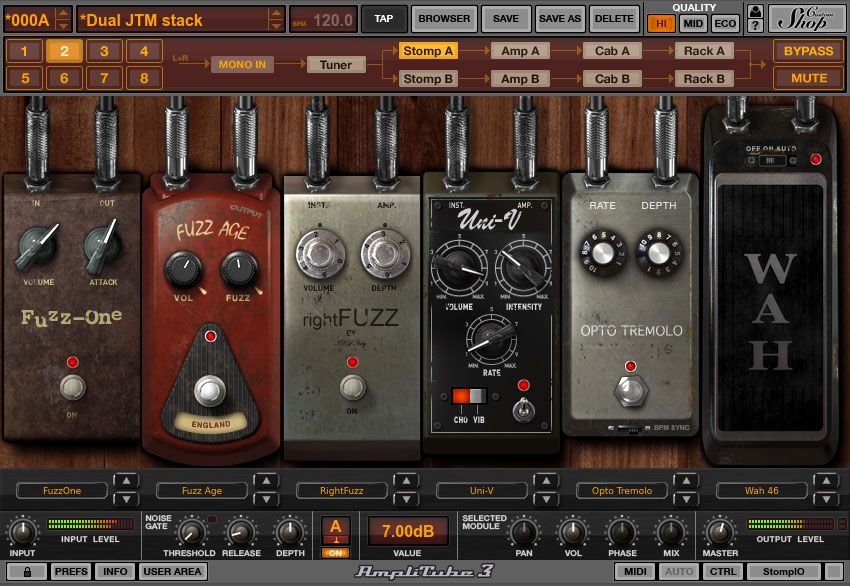Flip the Uni-V power toggle switch
Screen dimensions: 850x586
click(523, 409)
